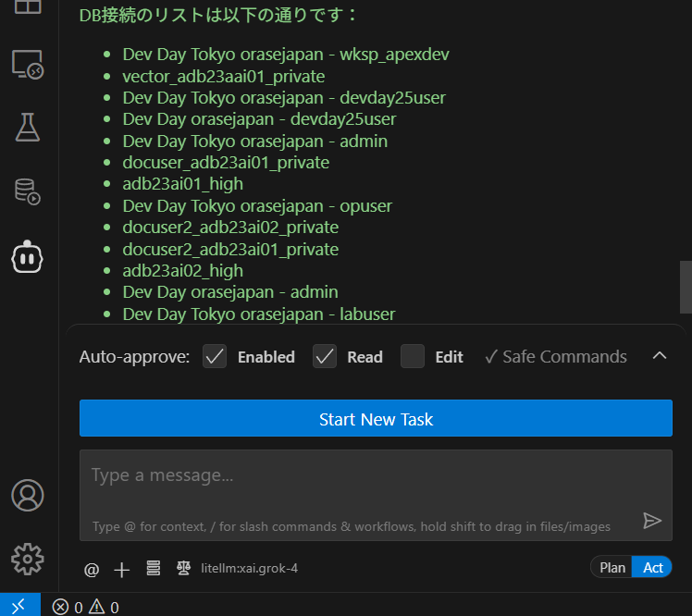Click the send message arrow icon

coord(652,521)
